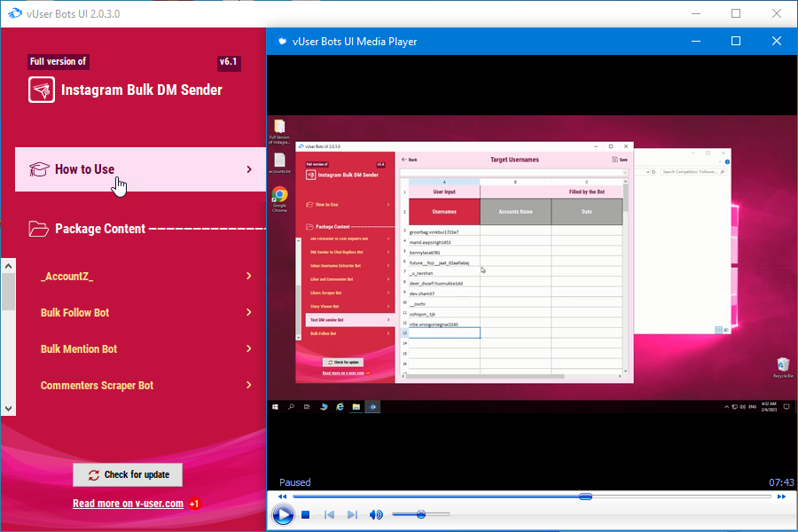798x532 pixels.
Task: Click the vUser Bots UI title bar bird icon
Action: tap(15, 13)
